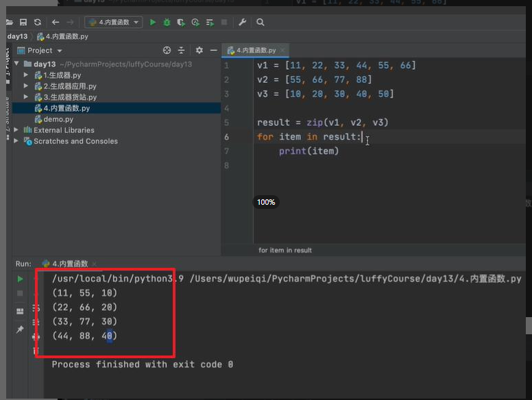Open Project panel gear options
Image resolution: width=532 pixels, height=400 pixels.
point(199,51)
